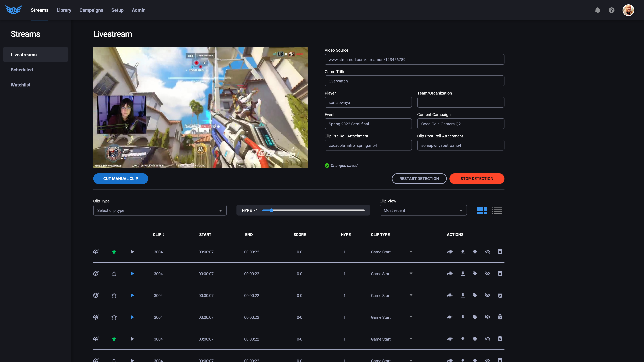Switch to grid clip view
The height and width of the screenshot is (362, 644).
pos(481,210)
